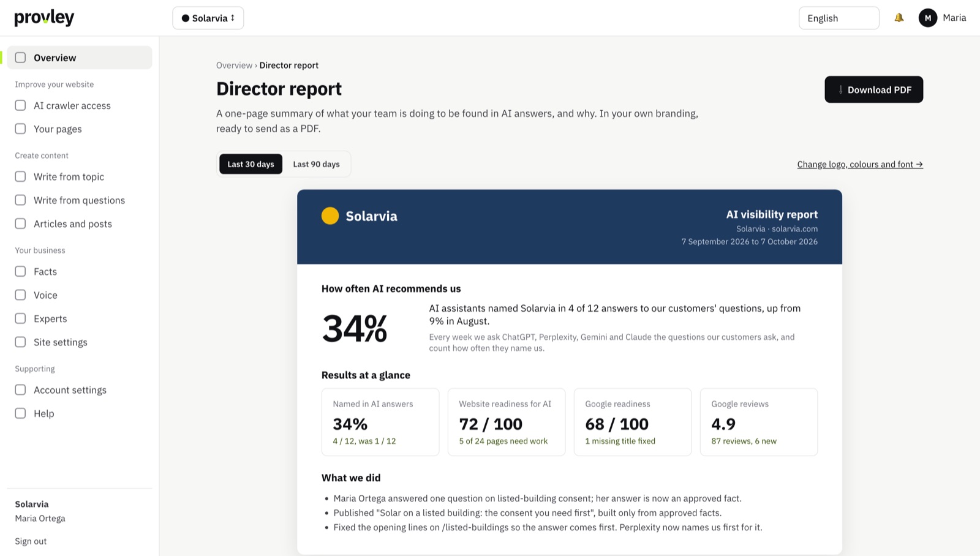Click the AI crawler access sidebar icon

(x=20, y=105)
